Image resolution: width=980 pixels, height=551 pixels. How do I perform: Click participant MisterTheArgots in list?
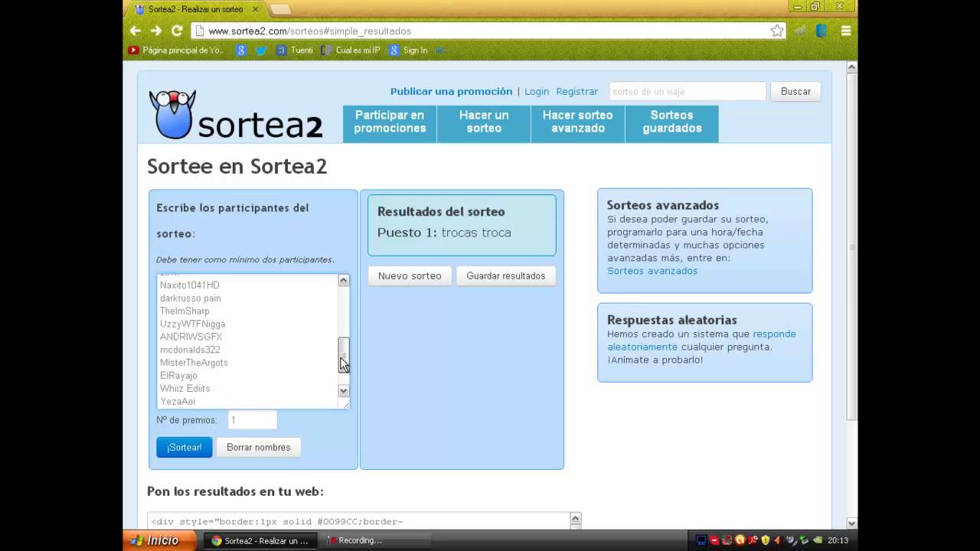[x=194, y=363]
